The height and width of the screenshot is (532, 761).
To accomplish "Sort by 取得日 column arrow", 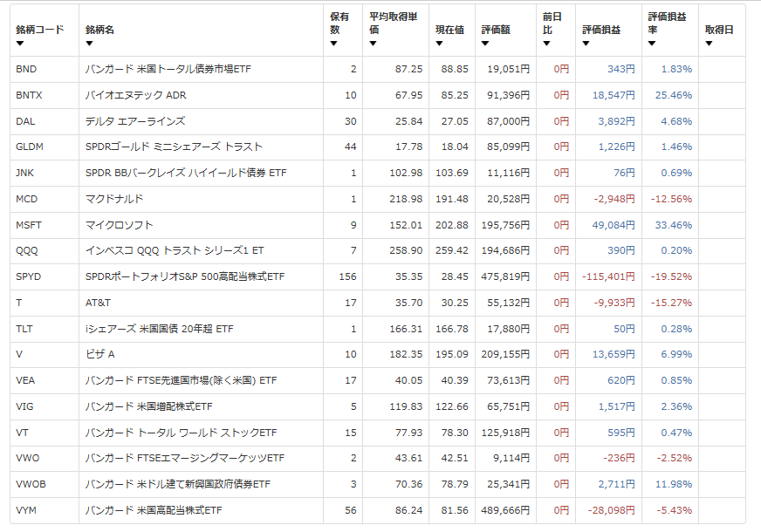I will click(x=709, y=44).
